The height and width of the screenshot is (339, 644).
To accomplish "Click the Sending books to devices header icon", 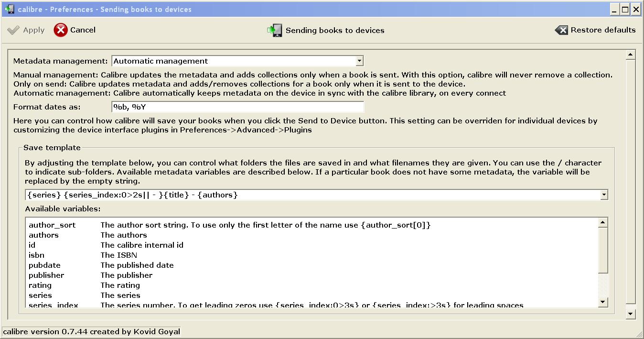I will pos(275,30).
